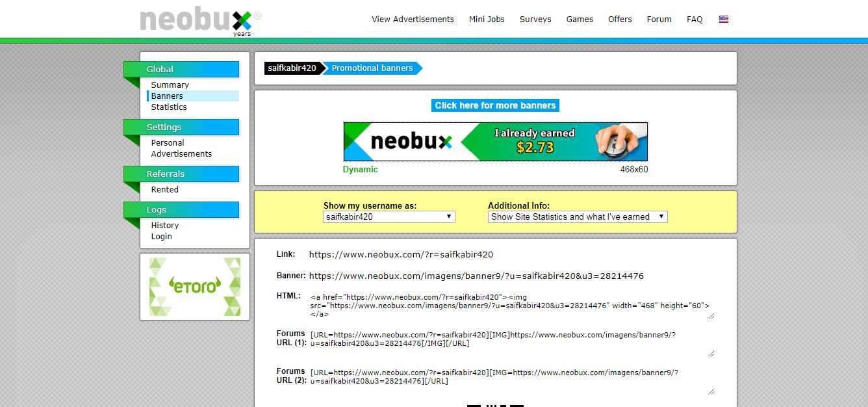The width and height of the screenshot is (868, 407).
Task: Click the Logs section header
Action: pos(181,209)
